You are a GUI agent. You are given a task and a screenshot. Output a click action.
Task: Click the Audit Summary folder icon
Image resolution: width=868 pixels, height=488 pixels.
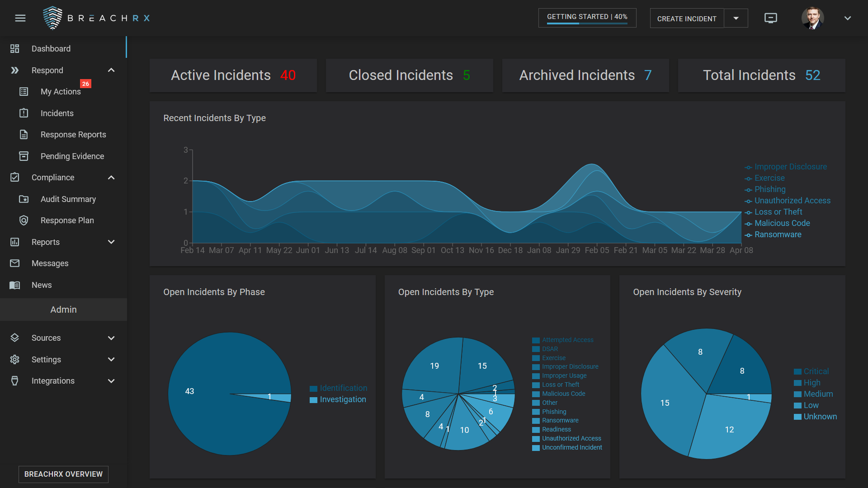coord(24,199)
